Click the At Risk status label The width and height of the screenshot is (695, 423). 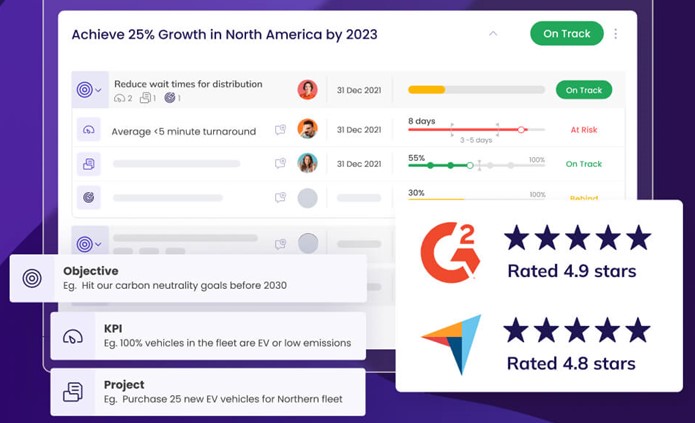click(584, 130)
